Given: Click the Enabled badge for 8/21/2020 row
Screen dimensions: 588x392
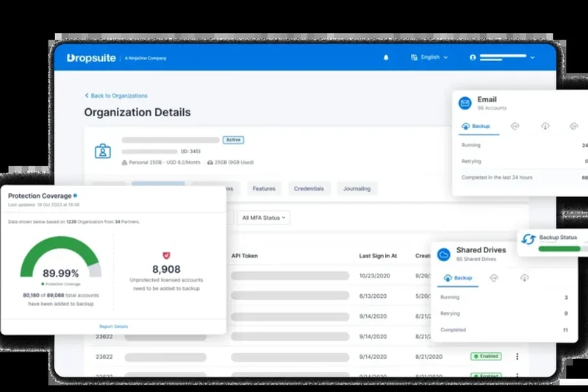Looking at the screenshot, I should [x=486, y=356].
